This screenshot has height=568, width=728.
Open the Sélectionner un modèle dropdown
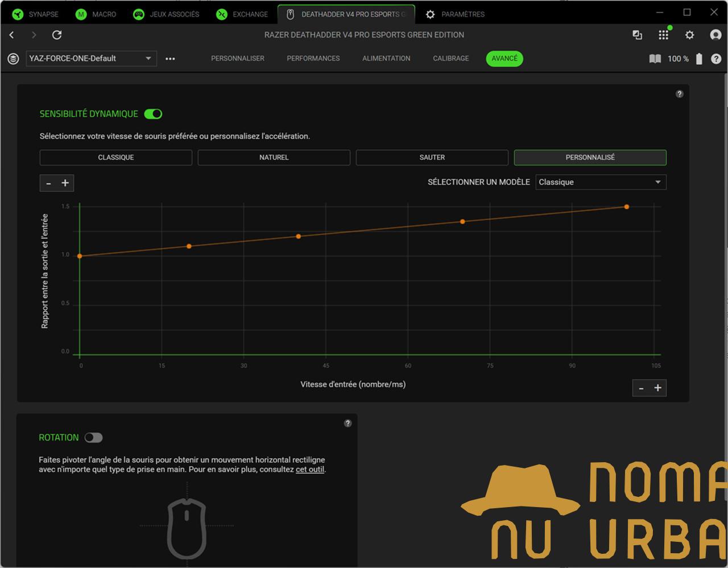click(x=600, y=182)
